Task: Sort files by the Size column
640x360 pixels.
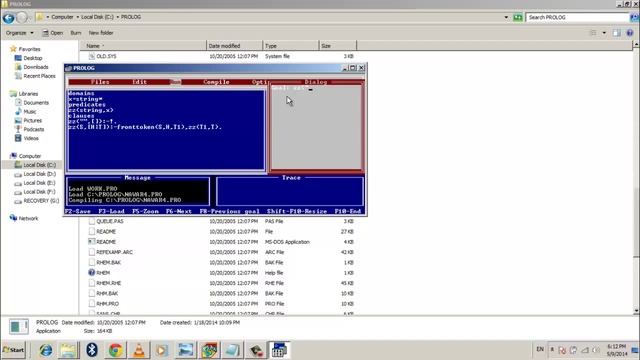Action: coord(337,46)
